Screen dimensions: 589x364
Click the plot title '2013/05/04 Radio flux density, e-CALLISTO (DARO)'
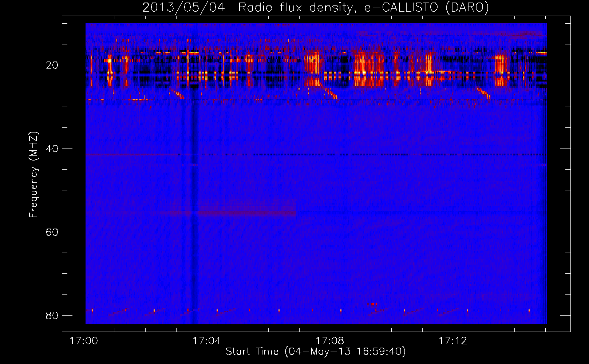point(316,7)
